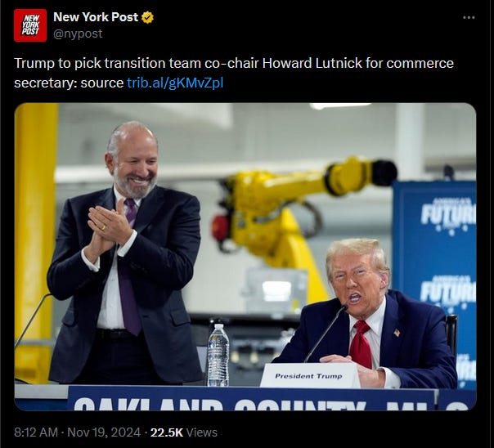Open the attached photo in the tweet
The image size is (494, 448).
point(245,257)
